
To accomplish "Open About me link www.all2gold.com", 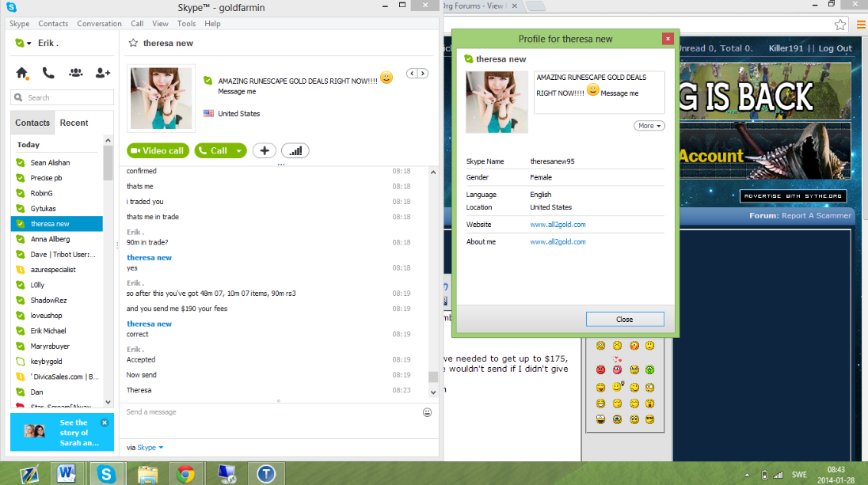I will 558,241.
